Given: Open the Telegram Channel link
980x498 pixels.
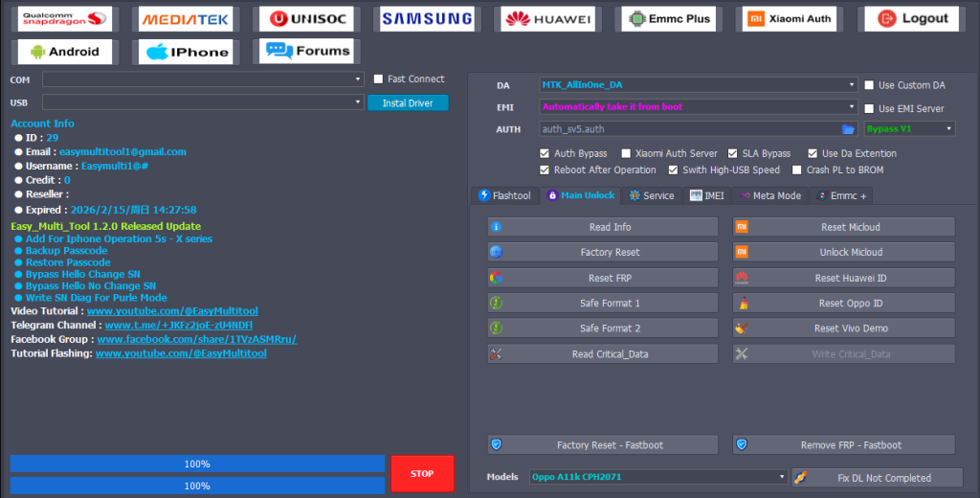Looking at the screenshot, I should 179,326.
